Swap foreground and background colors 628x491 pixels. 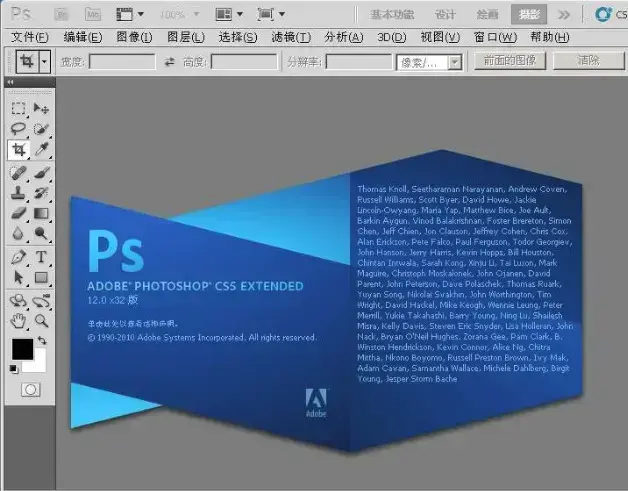42,340
